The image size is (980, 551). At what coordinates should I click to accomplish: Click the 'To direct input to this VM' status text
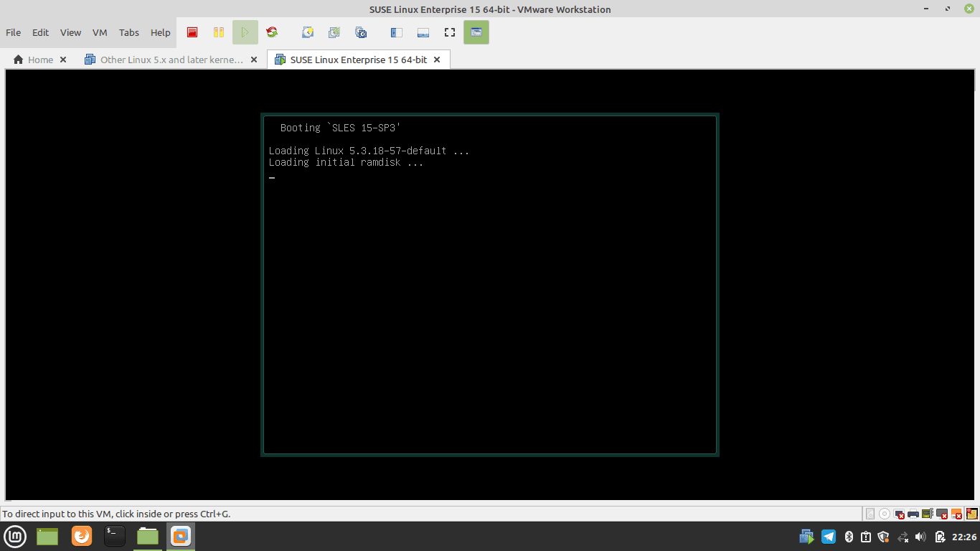pos(117,514)
